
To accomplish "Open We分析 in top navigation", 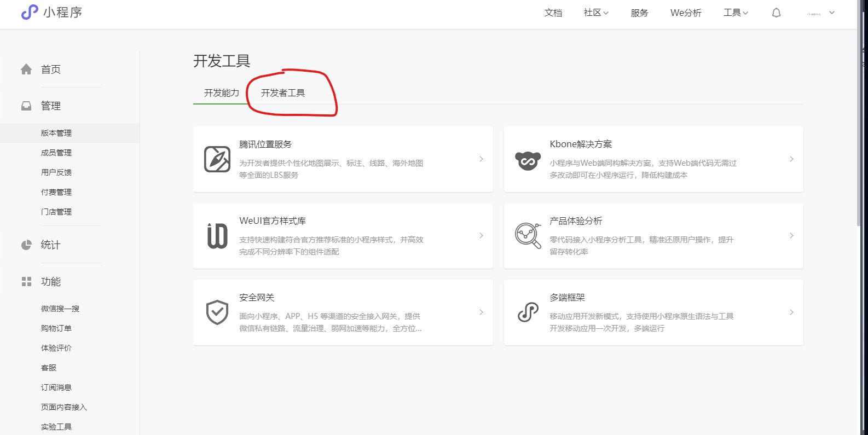I will [686, 13].
